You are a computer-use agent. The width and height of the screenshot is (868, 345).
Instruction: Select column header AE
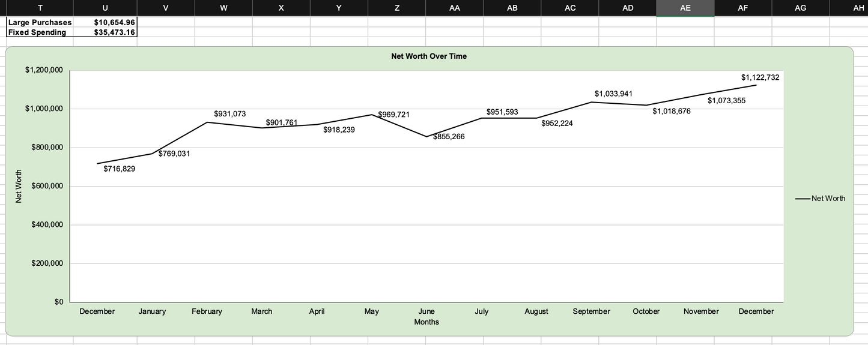685,8
